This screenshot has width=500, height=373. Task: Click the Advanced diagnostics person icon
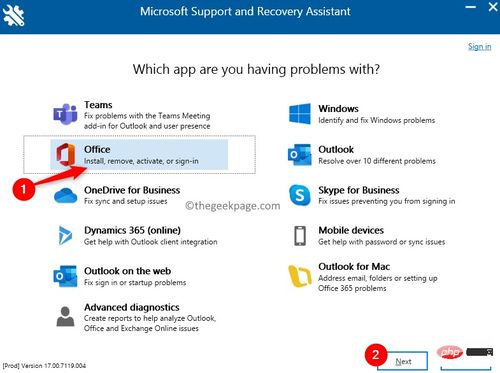tap(65, 316)
